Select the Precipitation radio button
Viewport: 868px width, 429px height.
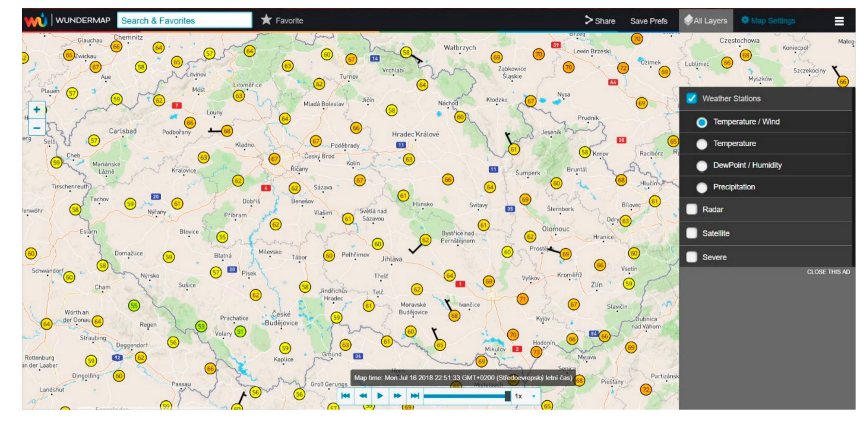coord(701,187)
